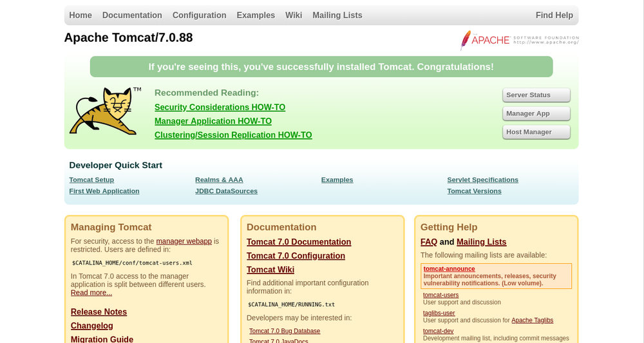Open Security Considerations HOW-TO link
This screenshot has width=644, height=343.
point(220,107)
